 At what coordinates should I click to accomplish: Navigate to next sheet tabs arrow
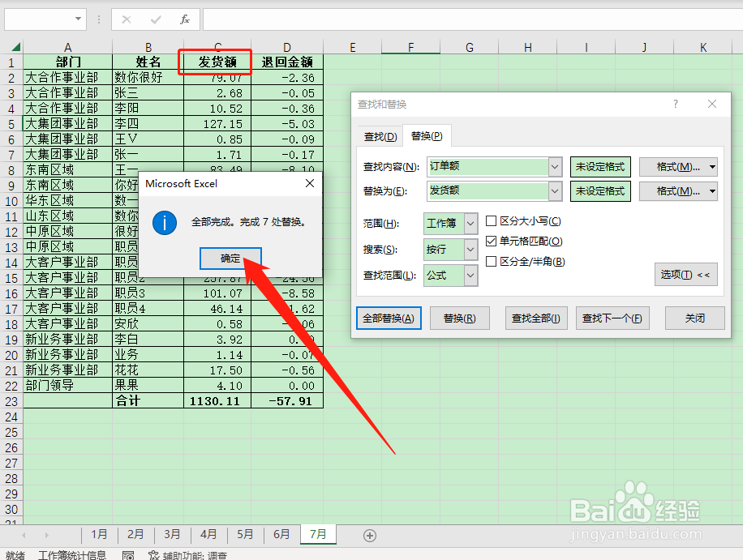(x=46, y=536)
